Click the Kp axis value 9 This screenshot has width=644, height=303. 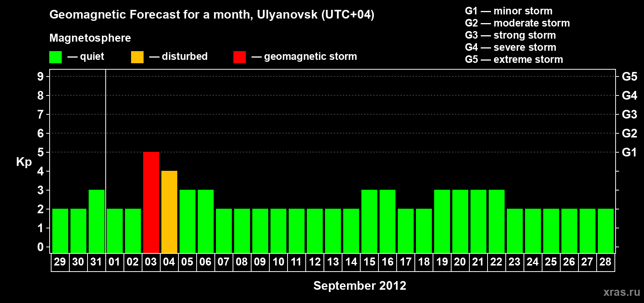coord(41,77)
